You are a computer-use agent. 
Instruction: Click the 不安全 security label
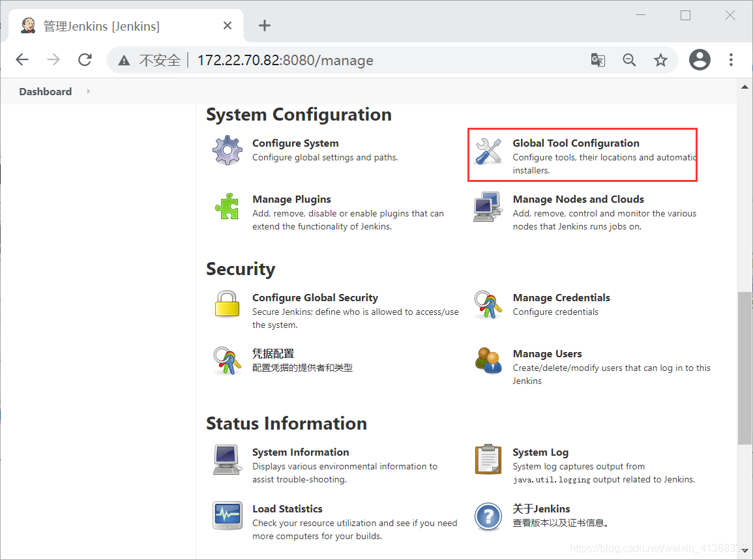(x=160, y=60)
